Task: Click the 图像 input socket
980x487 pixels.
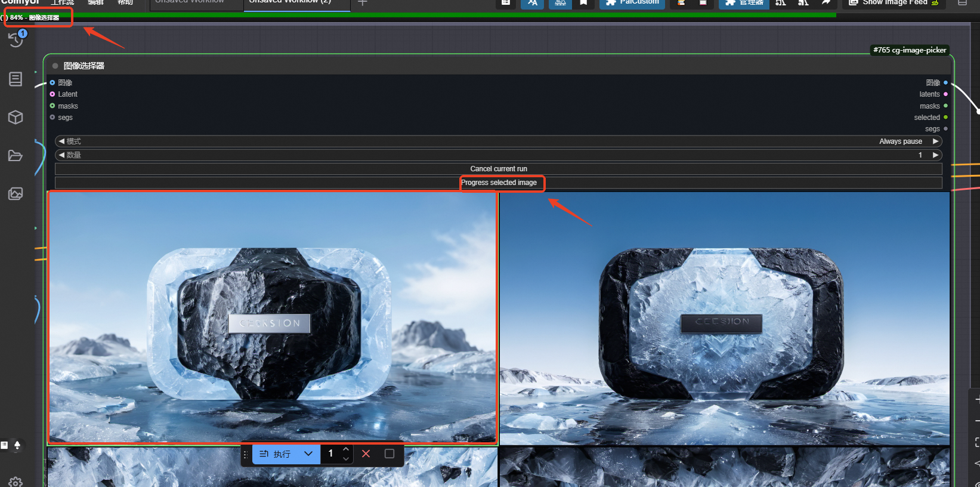Action: [52, 83]
